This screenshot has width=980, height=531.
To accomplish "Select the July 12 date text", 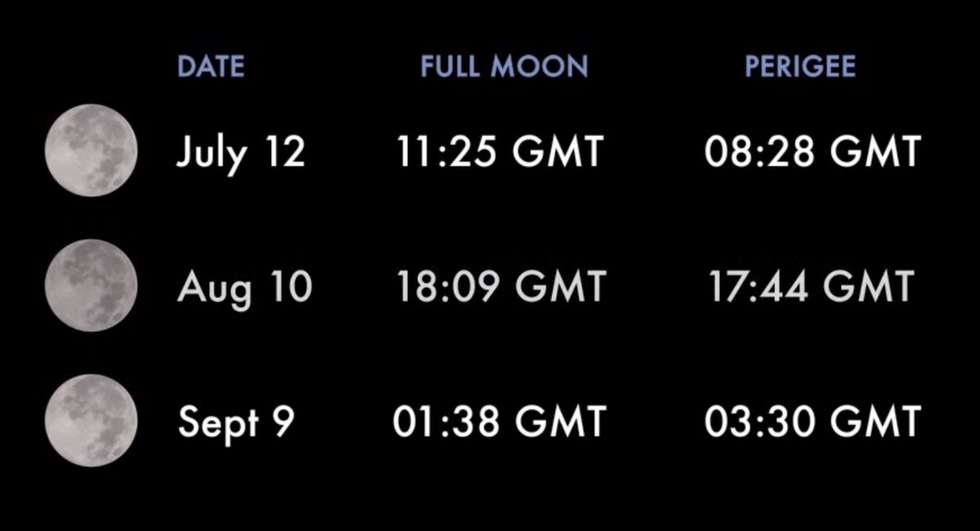I will click(241, 154).
